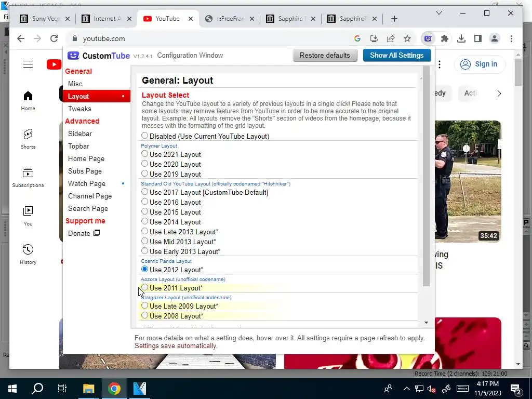
Task: Open Subscriptions in YouTube sidebar
Action: [x=28, y=178]
